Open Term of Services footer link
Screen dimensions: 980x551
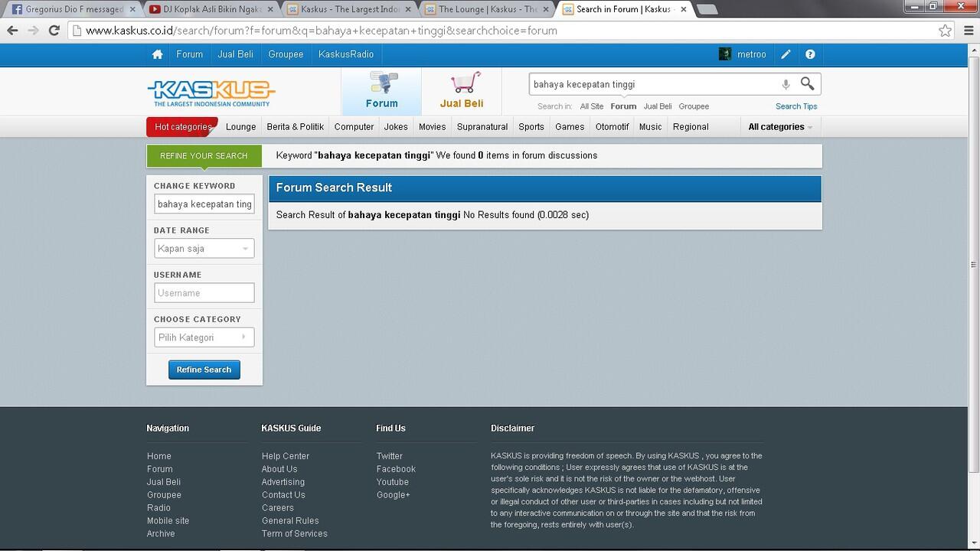coord(294,534)
